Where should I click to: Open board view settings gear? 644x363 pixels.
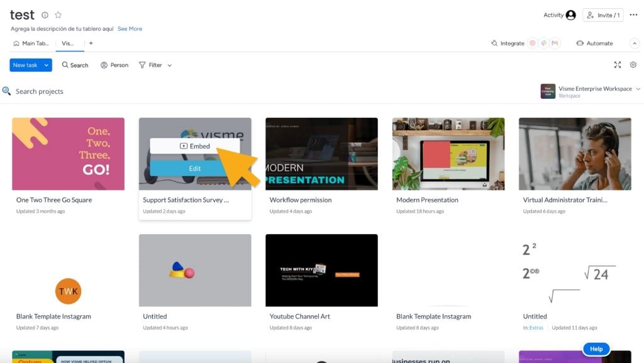pyautogui.click(x=633, y=65)
